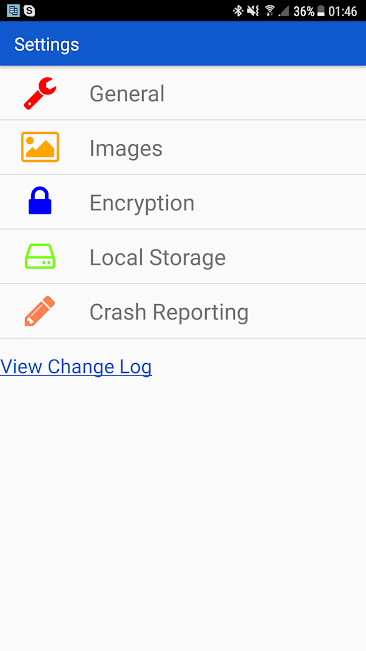Open the Crash Reporting settings entry
Image resolution: width=366 pixels, height=651 pixels.
183,311
